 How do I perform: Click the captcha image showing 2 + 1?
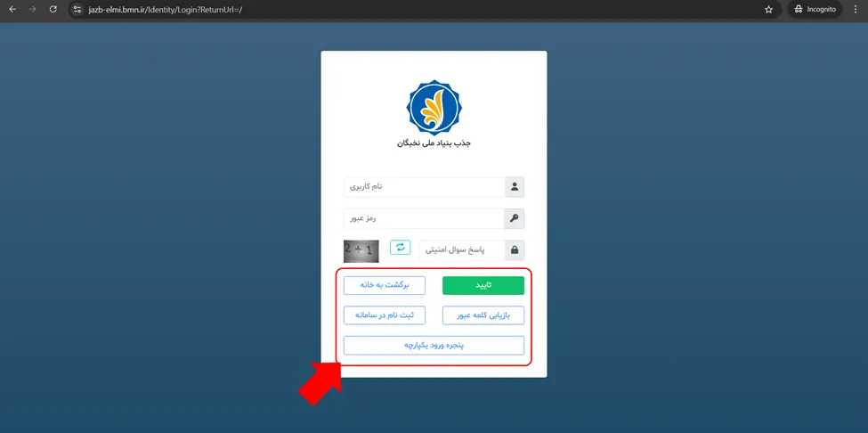click(361, 251)
